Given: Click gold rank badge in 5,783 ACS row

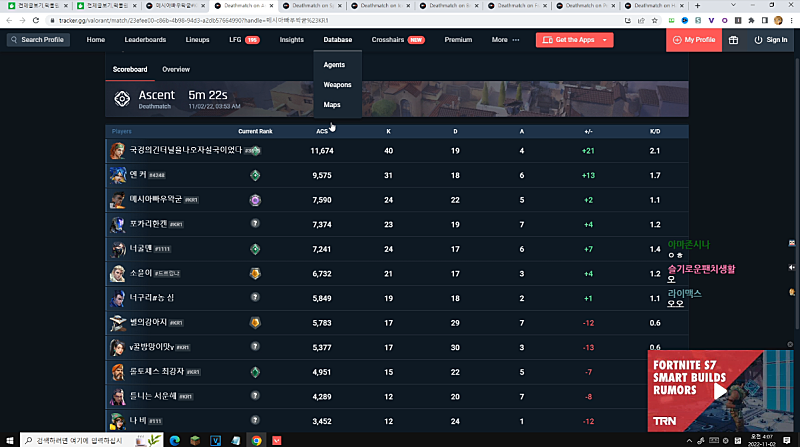Looking at the screenshot, I should click(255, 322).
